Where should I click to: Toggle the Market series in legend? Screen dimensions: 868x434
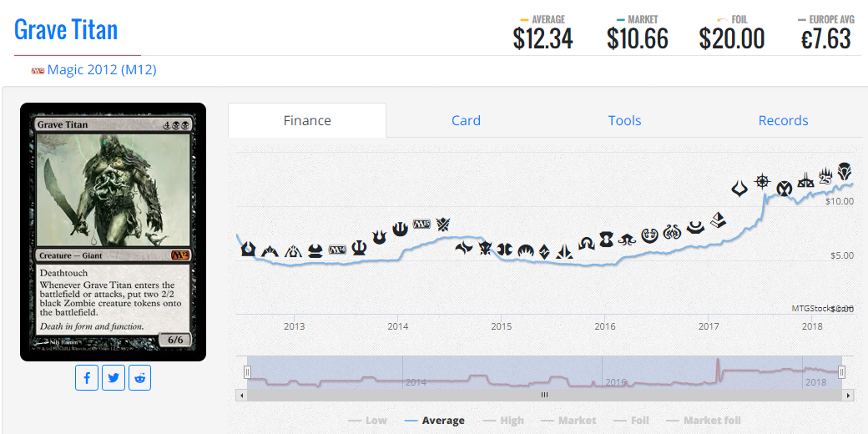(x=568, y=421)
